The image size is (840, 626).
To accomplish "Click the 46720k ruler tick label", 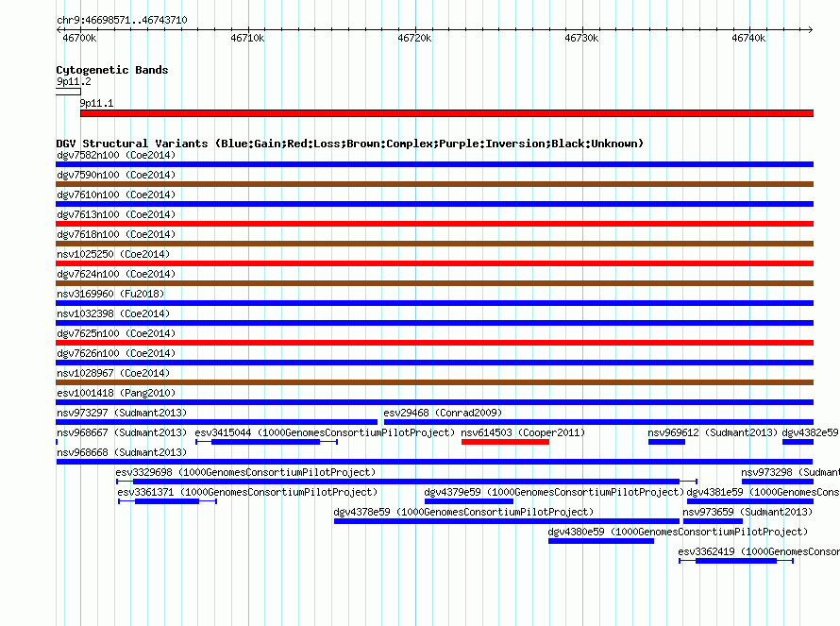I will [414, 38].
